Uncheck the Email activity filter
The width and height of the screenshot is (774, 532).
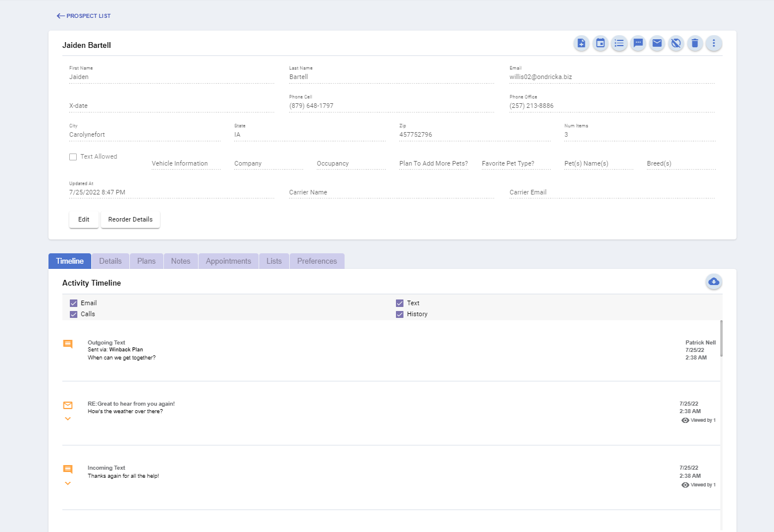click(x=73, y=303)
